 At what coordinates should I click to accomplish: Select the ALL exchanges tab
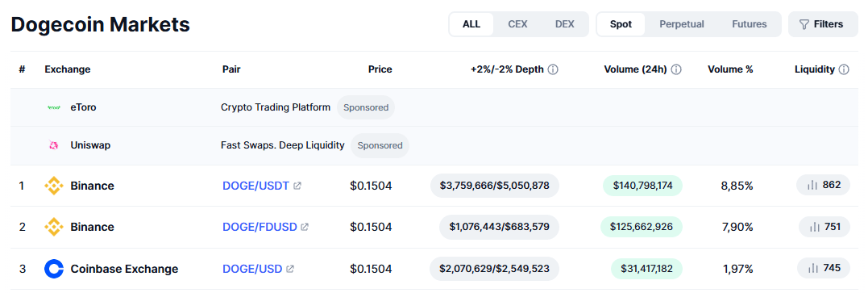[471, 24]
